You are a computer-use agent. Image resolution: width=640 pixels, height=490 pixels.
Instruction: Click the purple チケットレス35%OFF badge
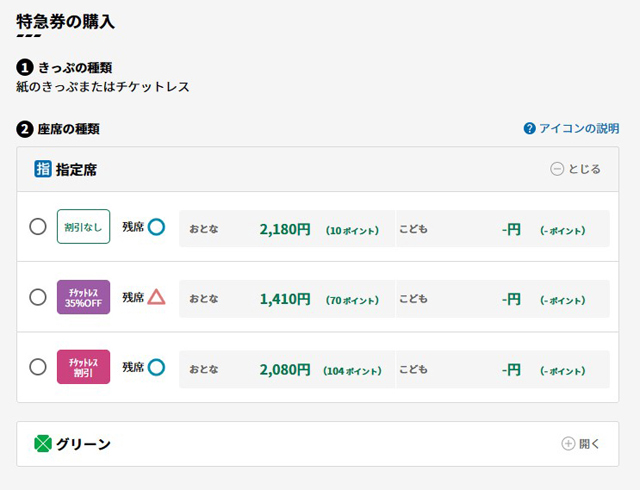(83, 297)
